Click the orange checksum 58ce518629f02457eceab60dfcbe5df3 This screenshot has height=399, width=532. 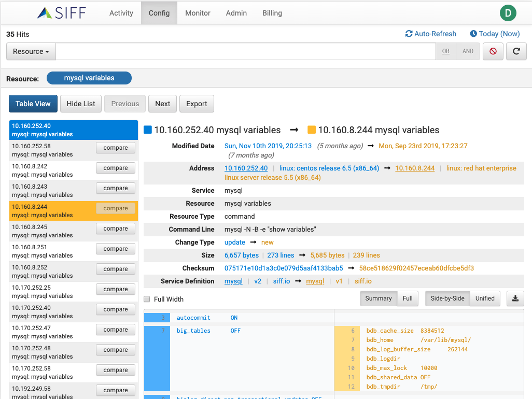416,268
